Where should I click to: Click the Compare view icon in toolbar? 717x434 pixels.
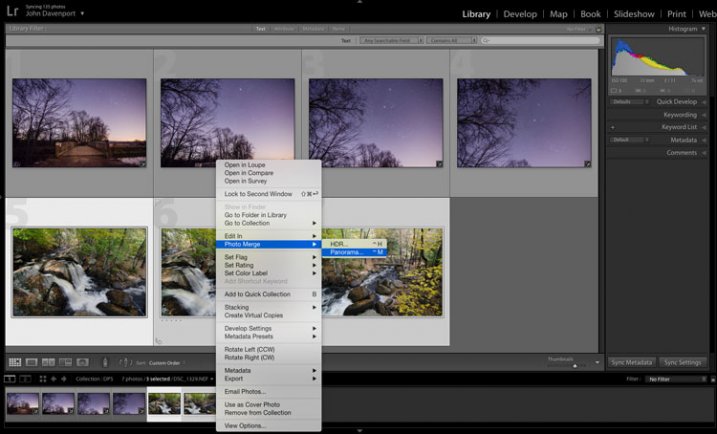[48, 361]
